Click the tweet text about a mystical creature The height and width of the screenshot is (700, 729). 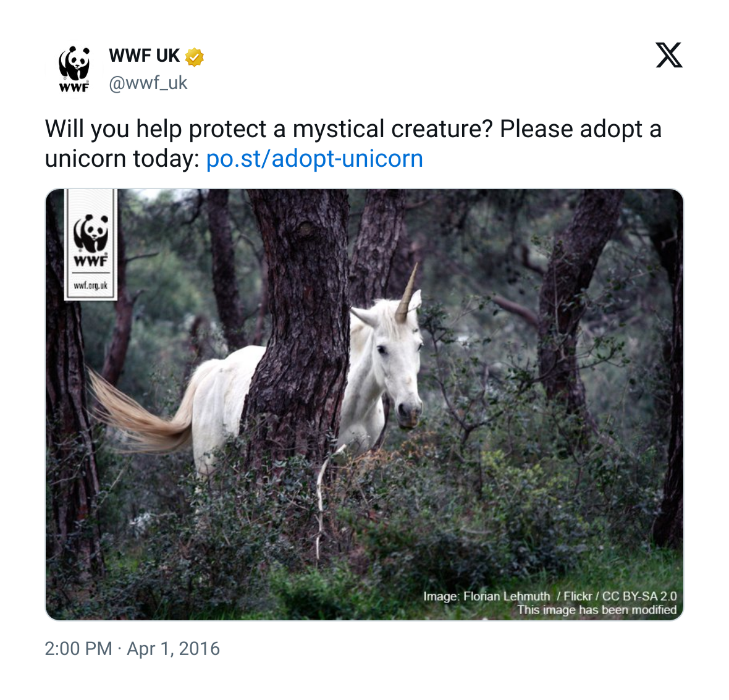353,129
